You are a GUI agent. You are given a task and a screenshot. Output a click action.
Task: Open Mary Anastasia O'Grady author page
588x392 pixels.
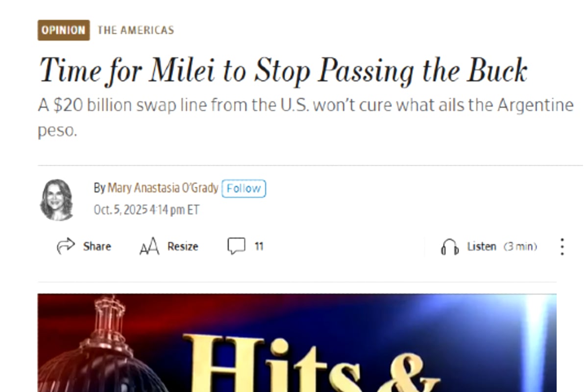pos(163,188)
